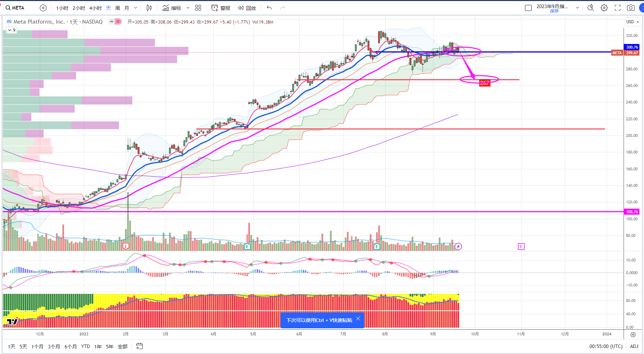Click the TradingView logo on chart
The image size is (644, 354).
[12, 322]
